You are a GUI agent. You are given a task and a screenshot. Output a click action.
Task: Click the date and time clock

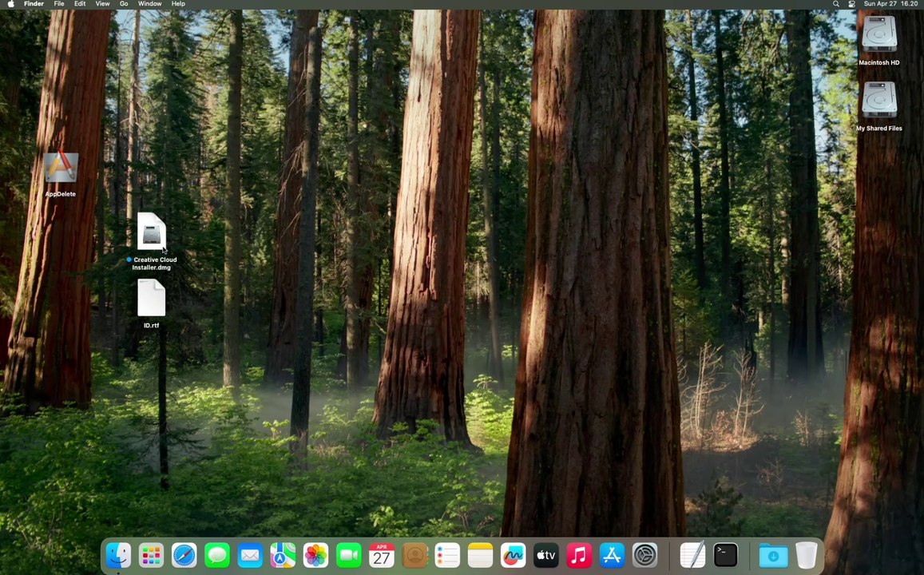[890, 3]
